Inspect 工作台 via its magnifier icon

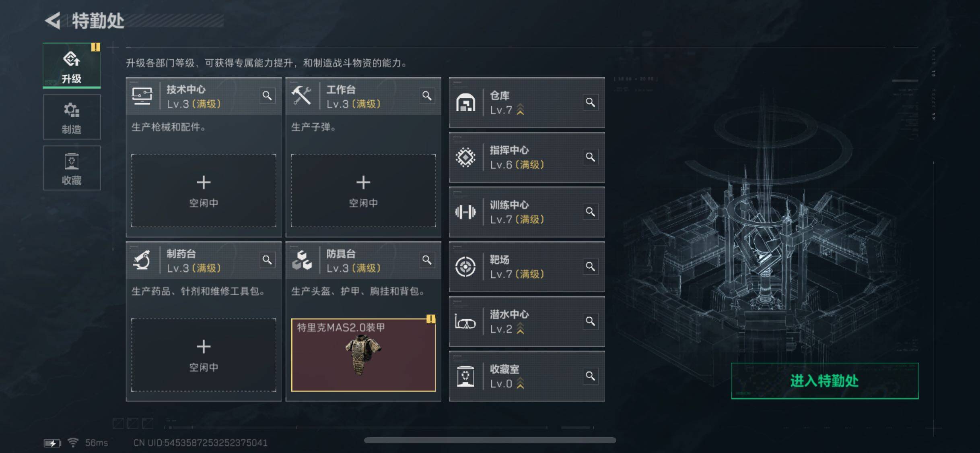click(427, 96)
